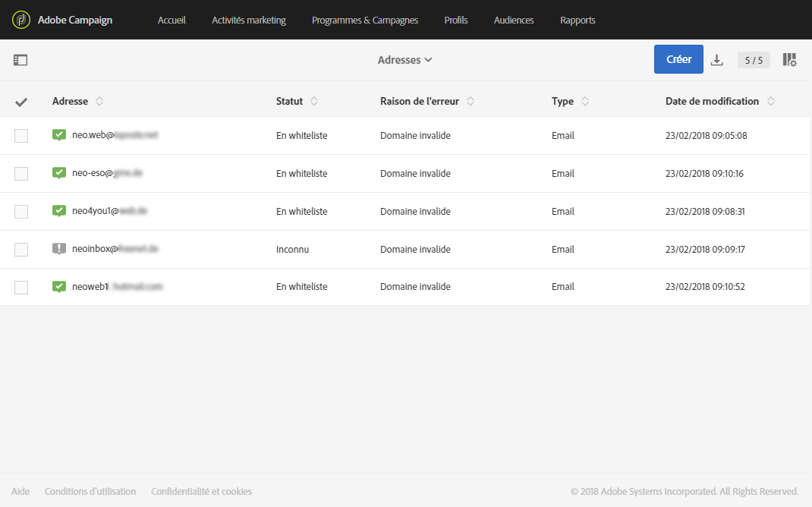Click the select-all checkmark icon
812x507 pixels.
(x=21, y=102)
